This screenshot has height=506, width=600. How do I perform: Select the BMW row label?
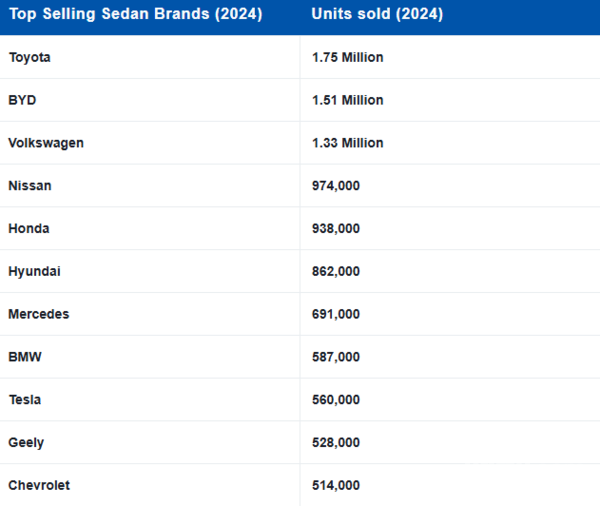point(25,357)
